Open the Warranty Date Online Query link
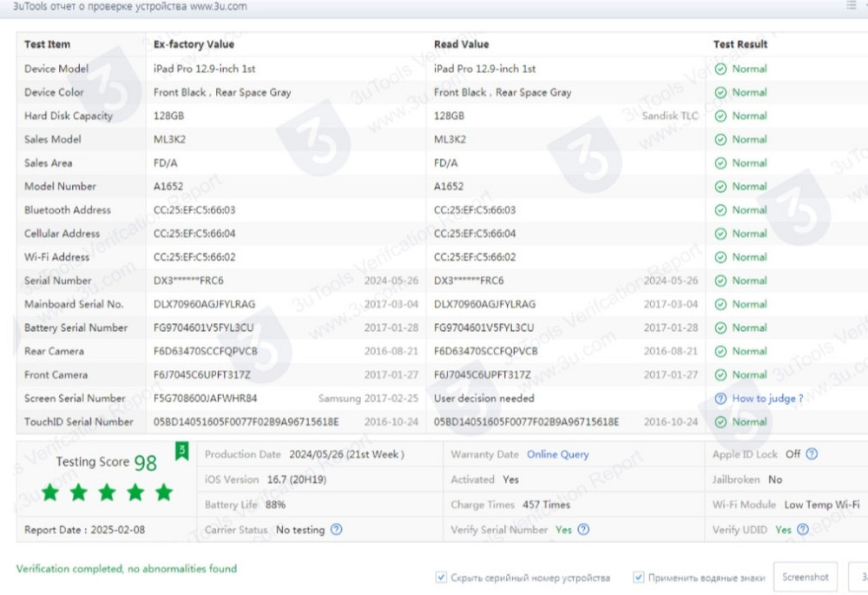The height and width of the screenshot is (595, 868). [x=557, y=454]
